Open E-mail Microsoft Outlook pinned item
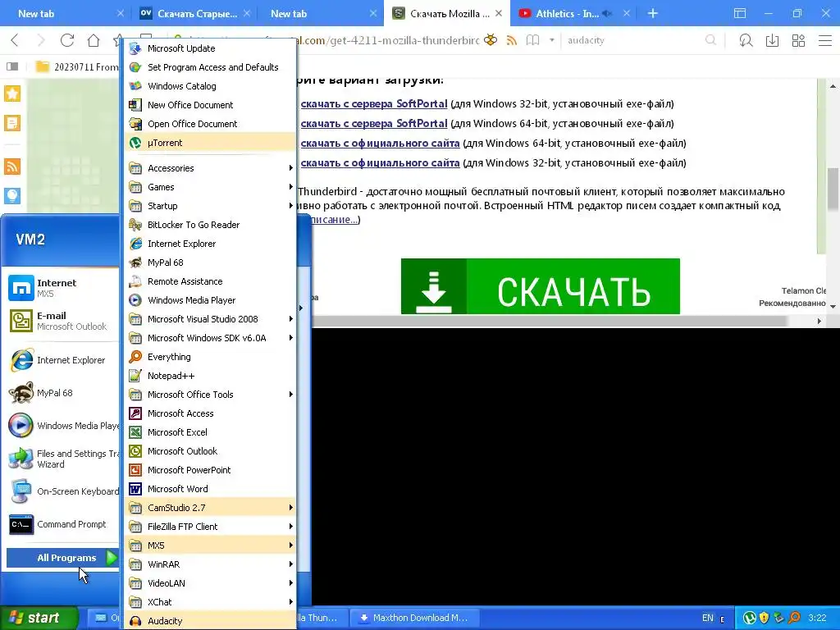This screenshot has width=840, height=630. (x=62, y=321)
